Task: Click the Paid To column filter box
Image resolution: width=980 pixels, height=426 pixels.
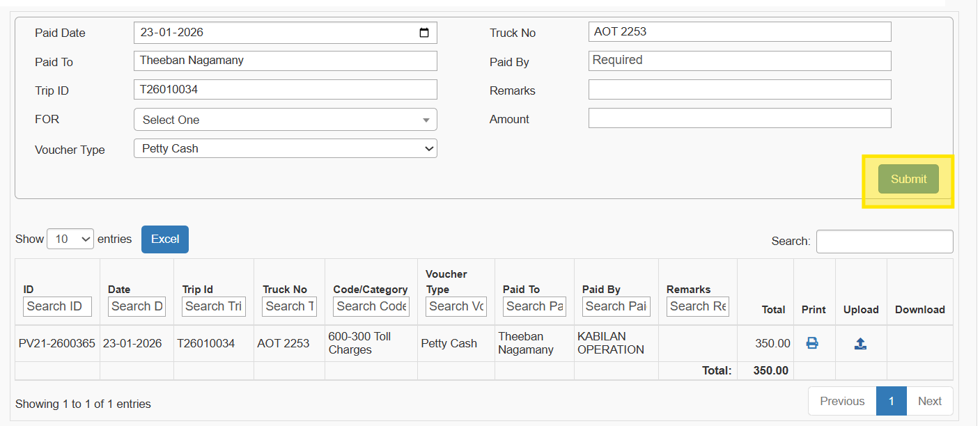Action: point(534,306)
